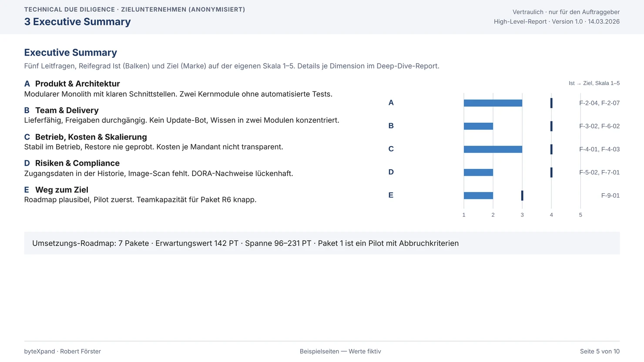Select the heading "Produkt & Architektur"
This screenshot has height=362, width=644.
(77, 84)
